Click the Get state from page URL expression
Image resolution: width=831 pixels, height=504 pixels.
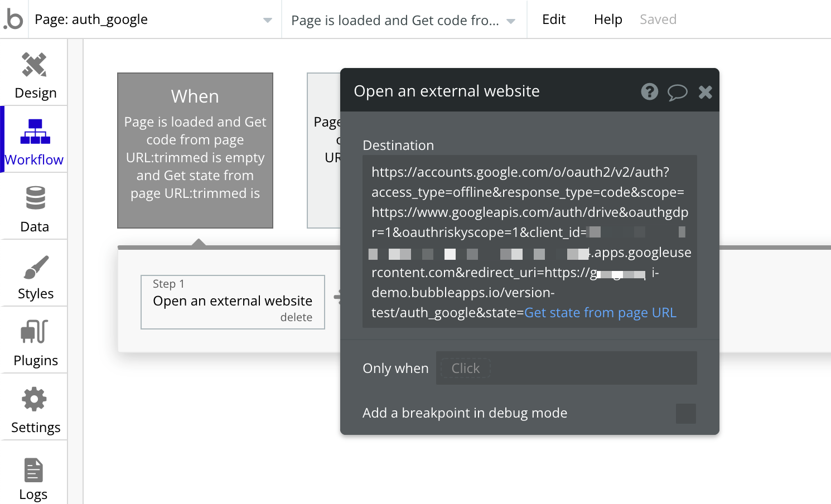[600, 313]
